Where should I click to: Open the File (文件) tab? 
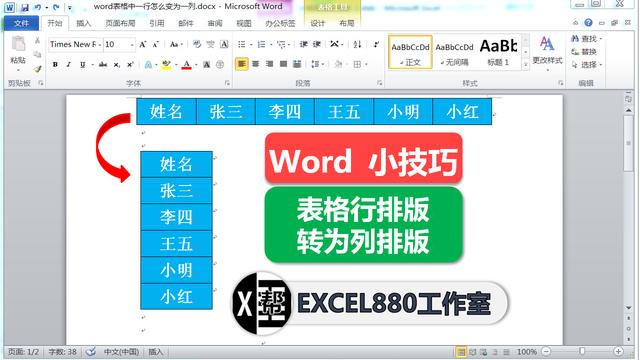pos(21,23)
